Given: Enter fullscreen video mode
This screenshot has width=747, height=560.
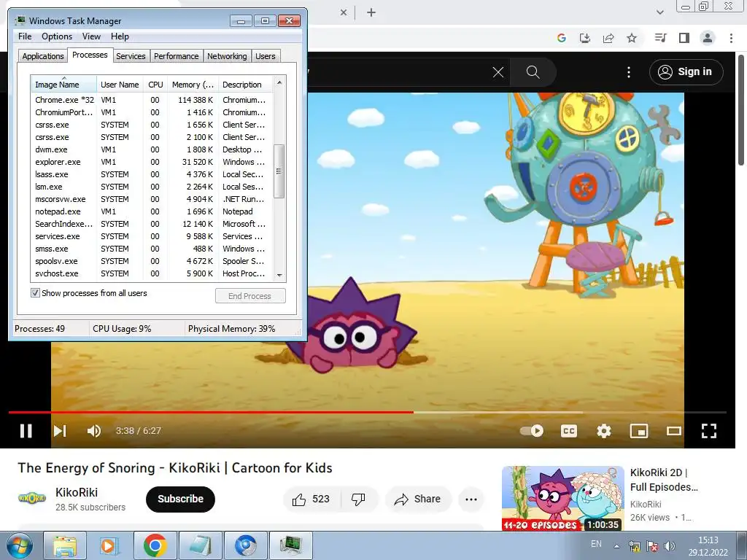Looking at the screenshot, I should coord(709,430).
